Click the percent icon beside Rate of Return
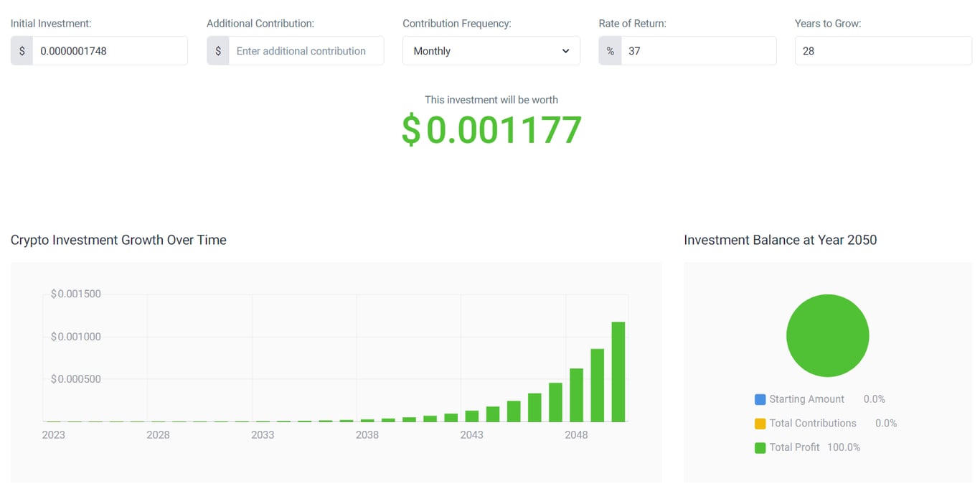Viewport: 980px width, 489px height. [609, 50]
